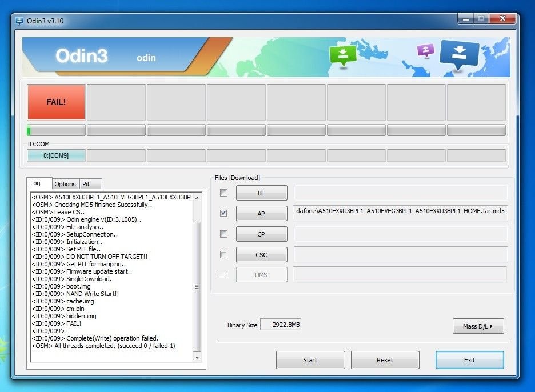Click log line 'Get PIT for mapping..'
The height and width of the screenshot is (392, 535).
click(79, 264)
